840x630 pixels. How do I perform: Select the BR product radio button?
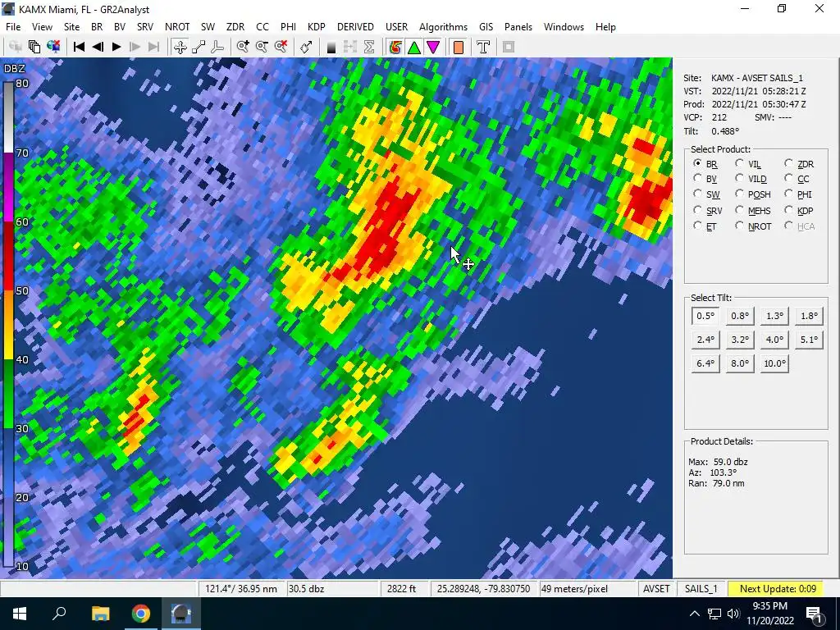697,163
